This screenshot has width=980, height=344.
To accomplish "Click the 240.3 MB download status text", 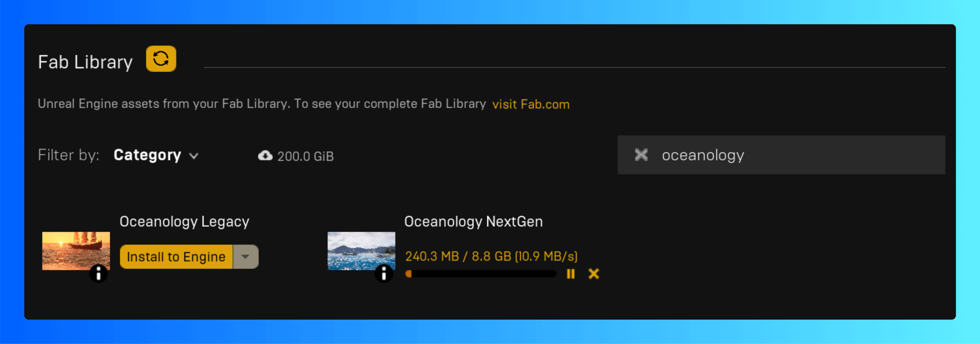I will (x=491, y=256).
